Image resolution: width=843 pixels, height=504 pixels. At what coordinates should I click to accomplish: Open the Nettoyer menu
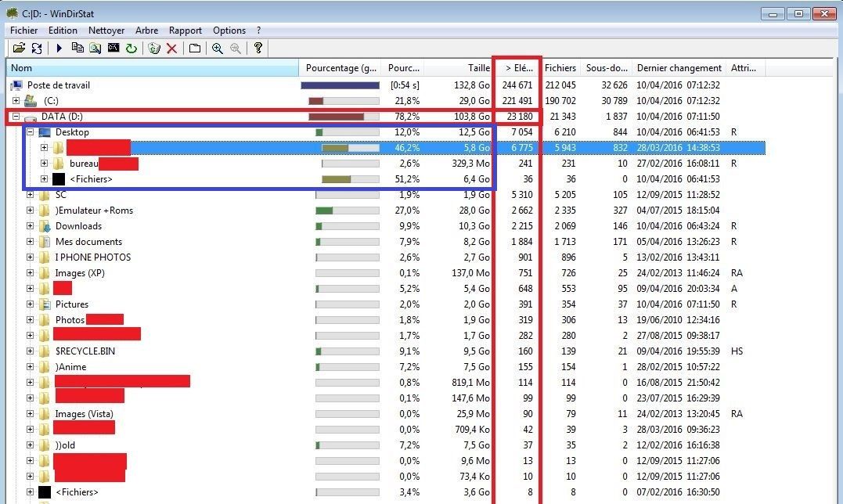(x=106, y=30)
